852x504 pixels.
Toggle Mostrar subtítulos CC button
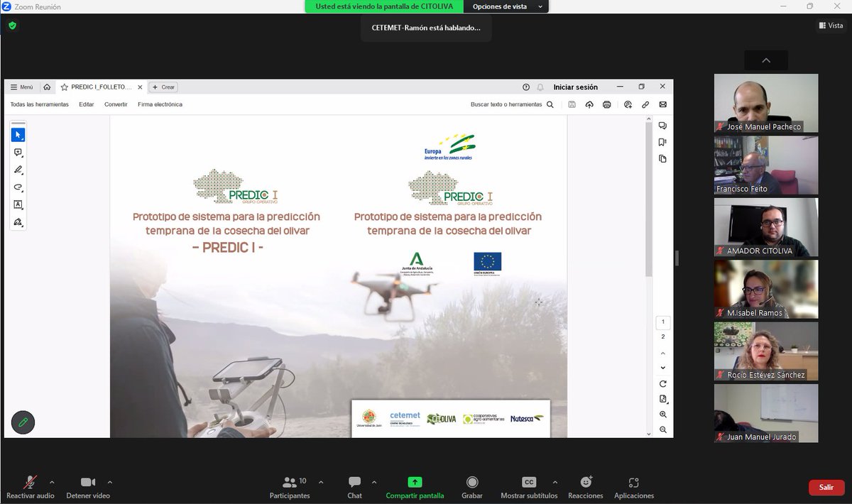[529, 487]
